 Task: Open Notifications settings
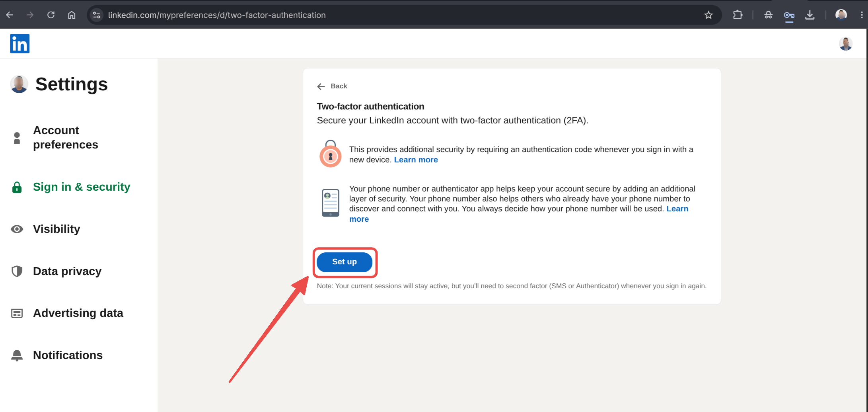[x=68, y=355]
